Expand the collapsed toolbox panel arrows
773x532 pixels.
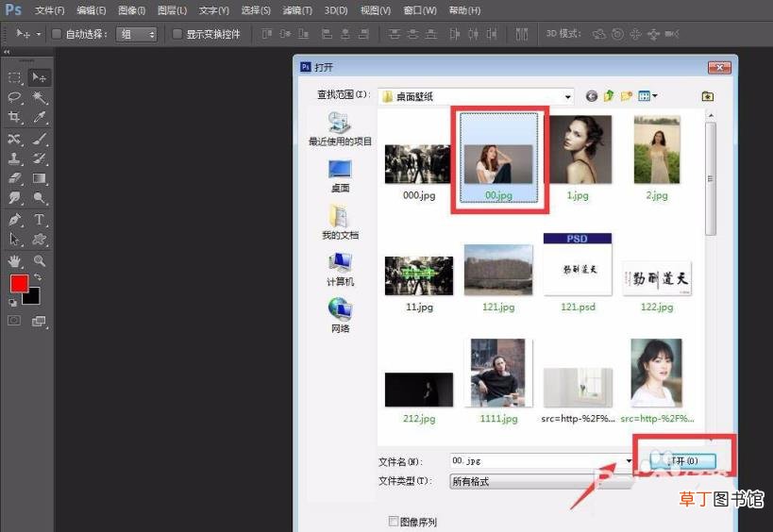pyautogui.click(x=7, y=51)
